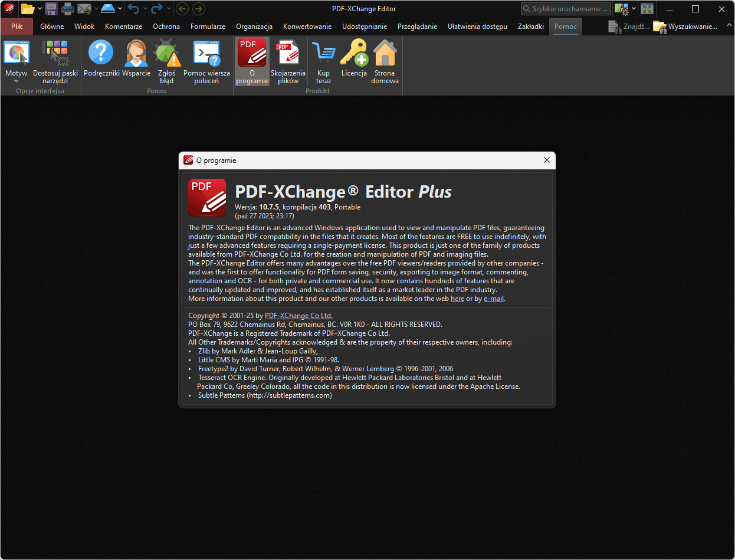The width and height of the screenshot is (735, 560).
Task: Expand the undo history dropdown
Action: pyautogui.click(x=145, y=9)
